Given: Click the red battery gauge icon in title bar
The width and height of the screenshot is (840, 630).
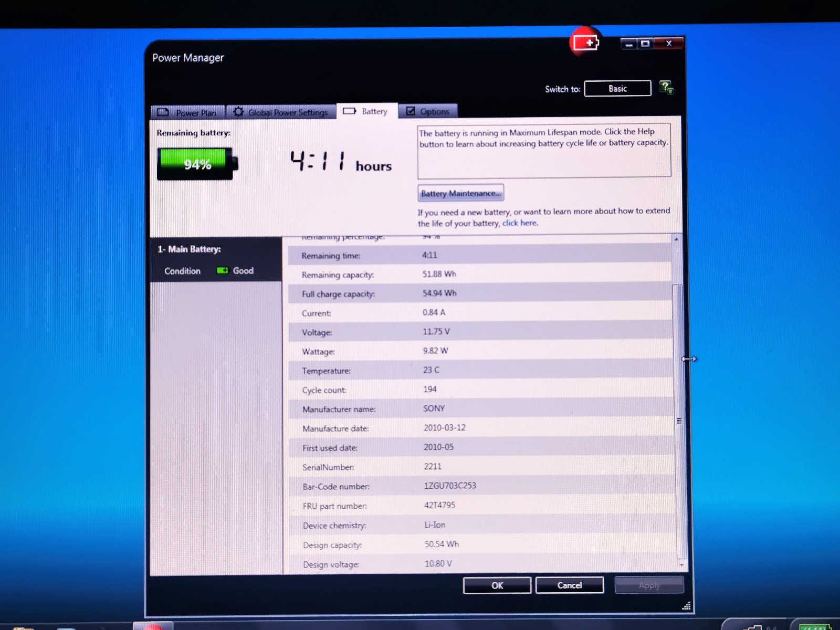Looking at the screenshot, I should point(585,42).
